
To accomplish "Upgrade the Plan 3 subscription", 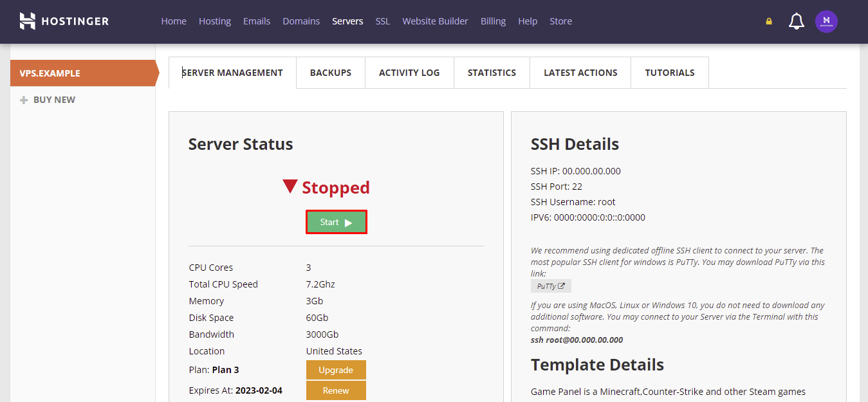I will [x=336, y=370].
